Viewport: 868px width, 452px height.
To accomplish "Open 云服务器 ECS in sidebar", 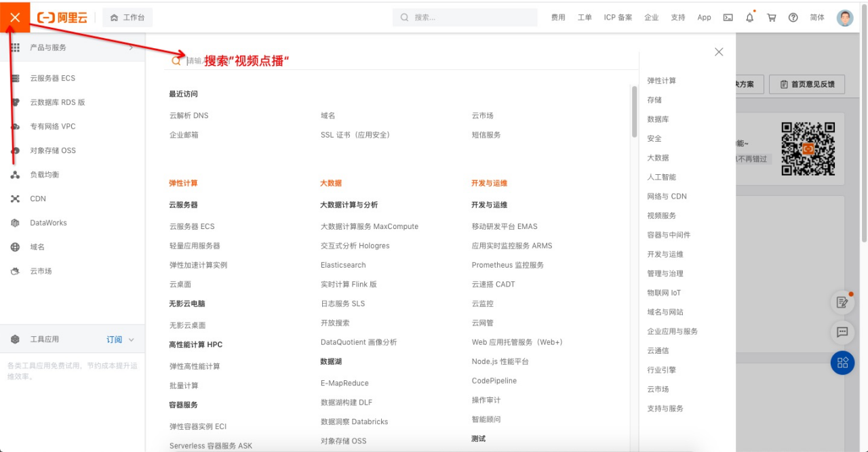I will coord(53,78).
